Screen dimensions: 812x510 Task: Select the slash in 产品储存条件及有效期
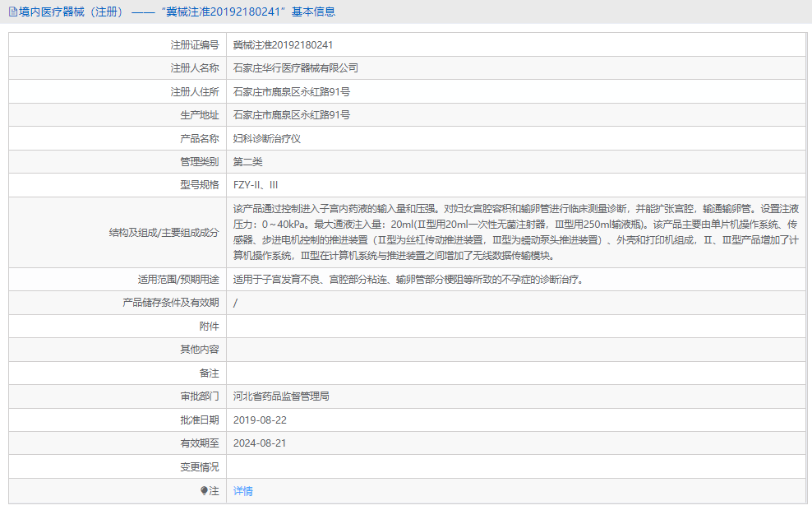(235, 303)
